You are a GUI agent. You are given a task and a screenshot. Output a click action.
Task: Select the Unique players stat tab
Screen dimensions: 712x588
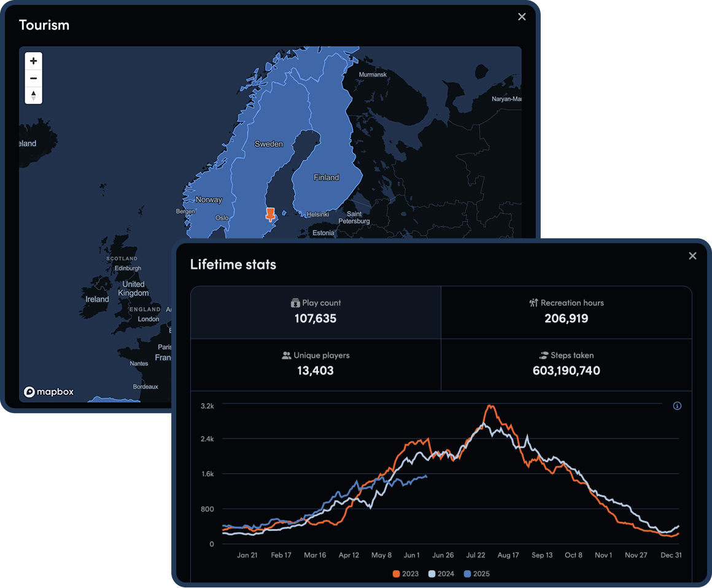click(x=315, y=364)
